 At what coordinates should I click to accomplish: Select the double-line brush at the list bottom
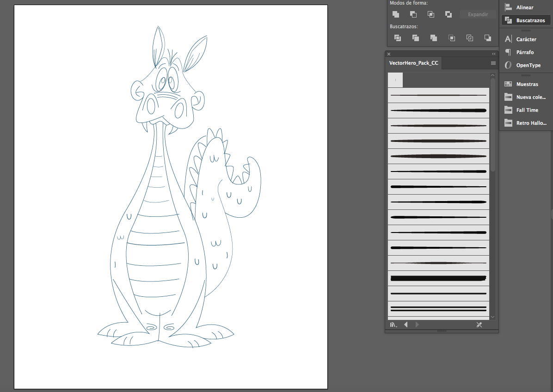(438, 309)
